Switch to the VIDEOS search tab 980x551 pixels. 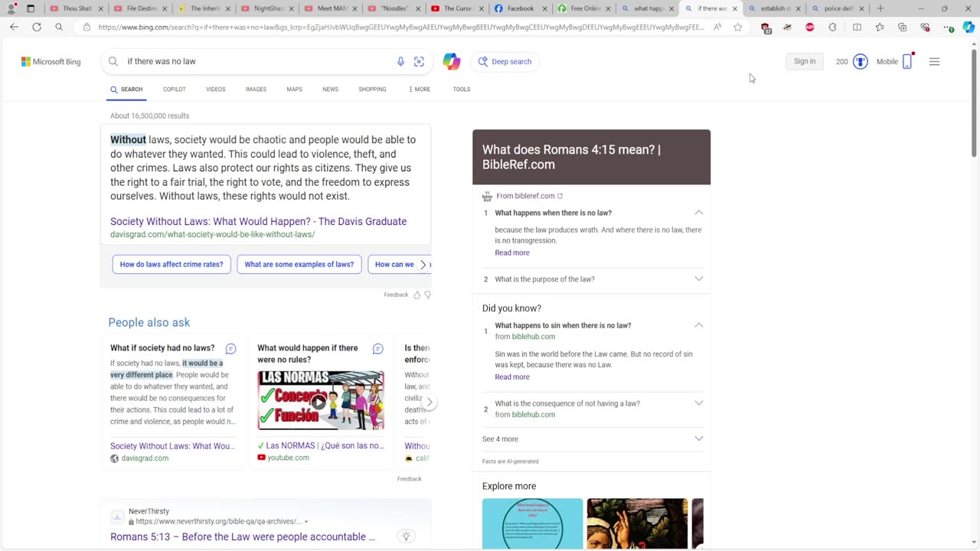pos(215,90)
